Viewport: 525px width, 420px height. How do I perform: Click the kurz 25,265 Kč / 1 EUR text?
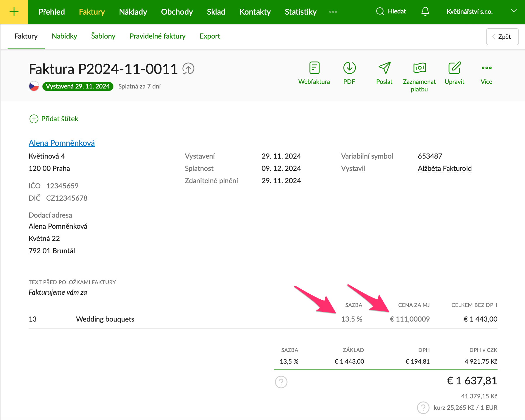coord(465,408)
